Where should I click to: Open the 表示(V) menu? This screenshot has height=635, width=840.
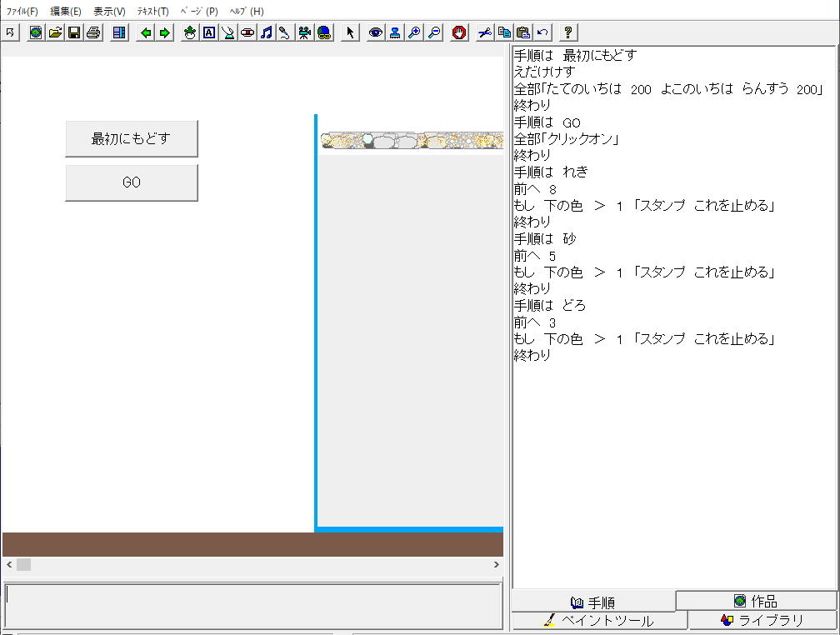pos(109,12)
